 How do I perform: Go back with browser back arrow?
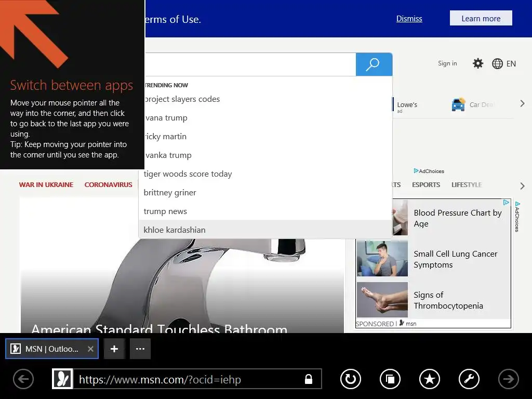[23, 379]
